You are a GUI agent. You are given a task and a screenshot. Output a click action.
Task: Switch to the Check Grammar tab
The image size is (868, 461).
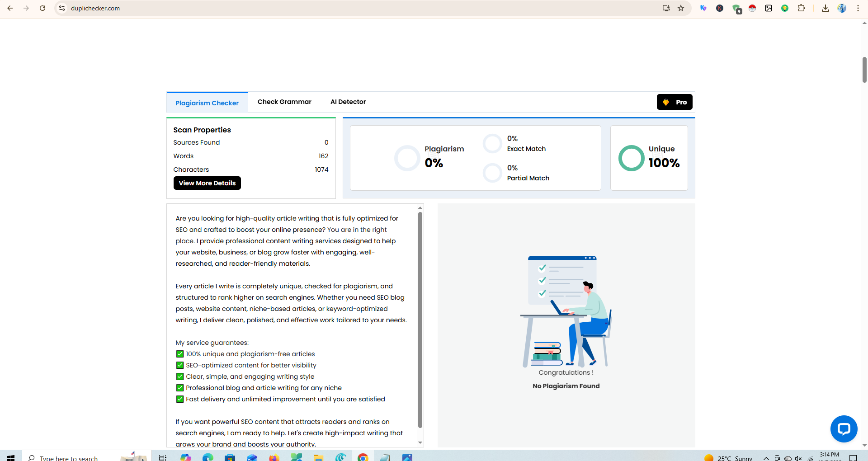[284, 102]
